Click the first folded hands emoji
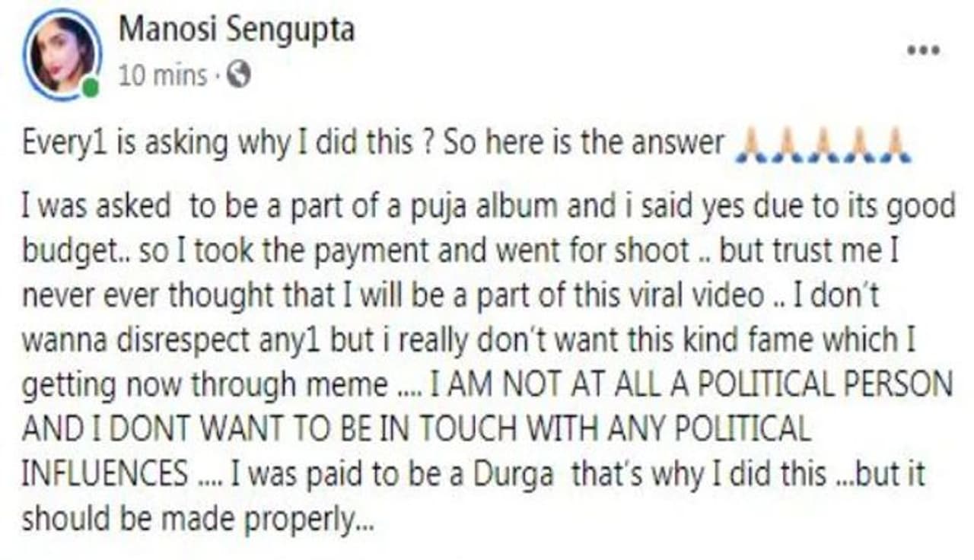Screen dimensions: 974x560 (752, 144)
